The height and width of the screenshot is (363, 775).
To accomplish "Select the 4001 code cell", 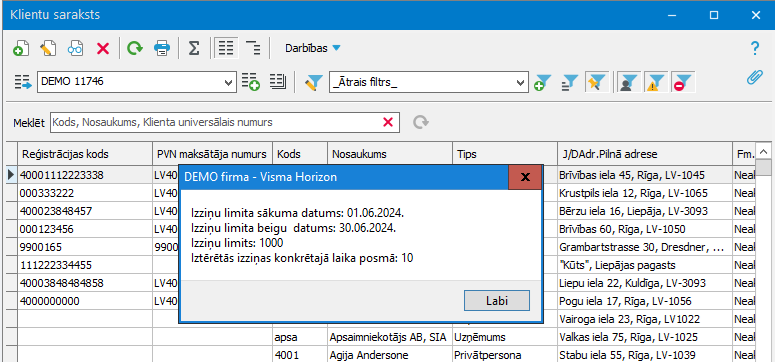I will (x=300, y=355).
